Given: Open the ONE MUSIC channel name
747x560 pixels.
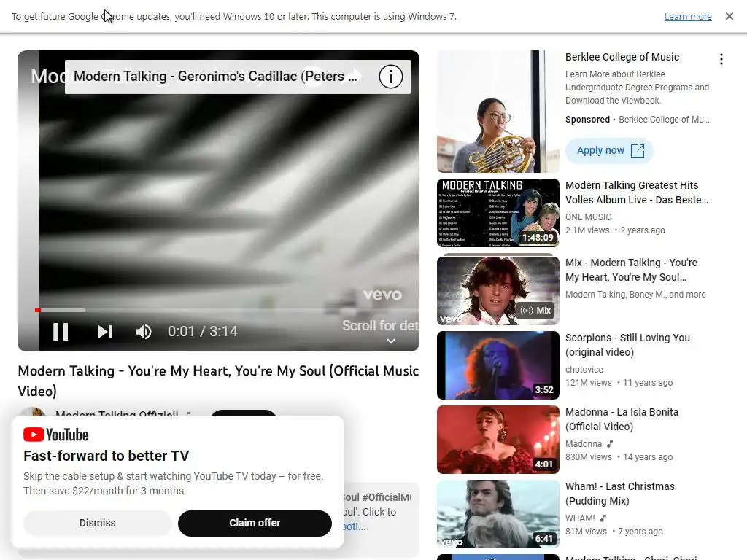Looking at the screenshot, I should pyautogui.click(x=588, y=217).
